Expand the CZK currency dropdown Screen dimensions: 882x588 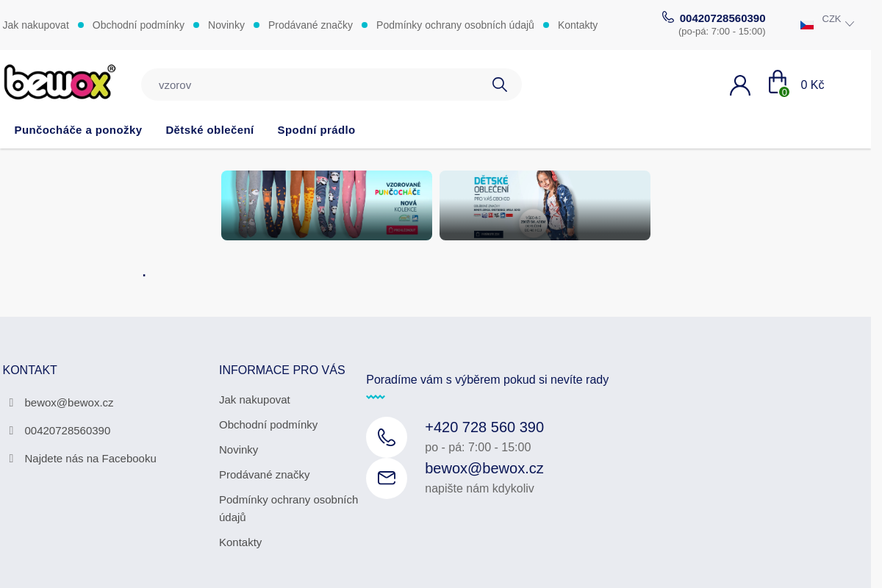(838, 21)
